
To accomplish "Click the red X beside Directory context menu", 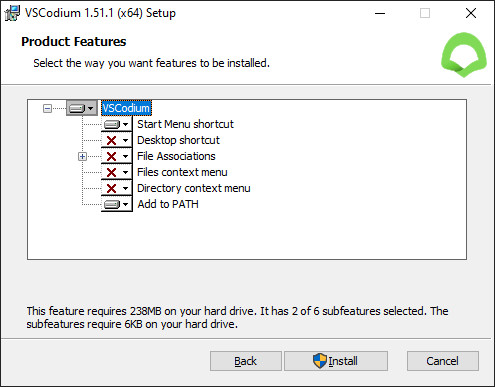I will coord(111,188).
